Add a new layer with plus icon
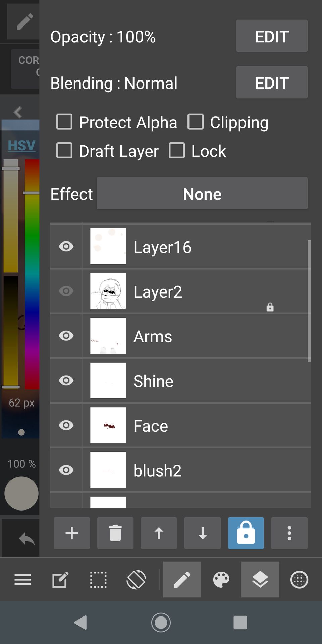 (x=72, y=533)
